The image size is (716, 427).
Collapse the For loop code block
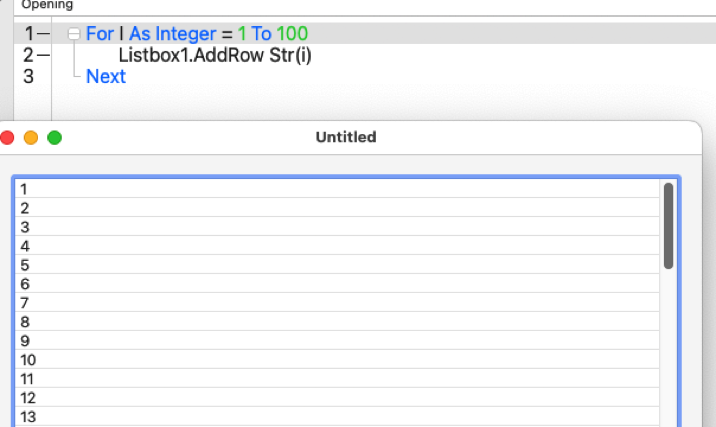[x=74, y=34]
